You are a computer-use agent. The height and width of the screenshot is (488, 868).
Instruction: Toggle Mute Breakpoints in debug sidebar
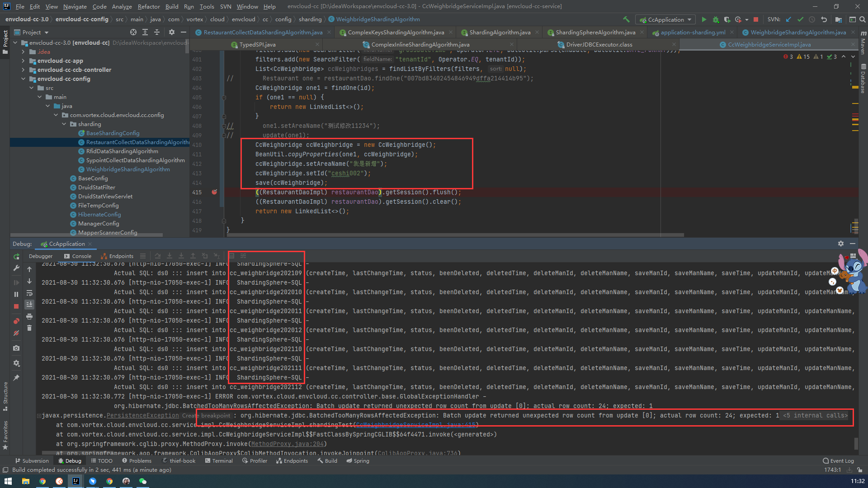16,333
